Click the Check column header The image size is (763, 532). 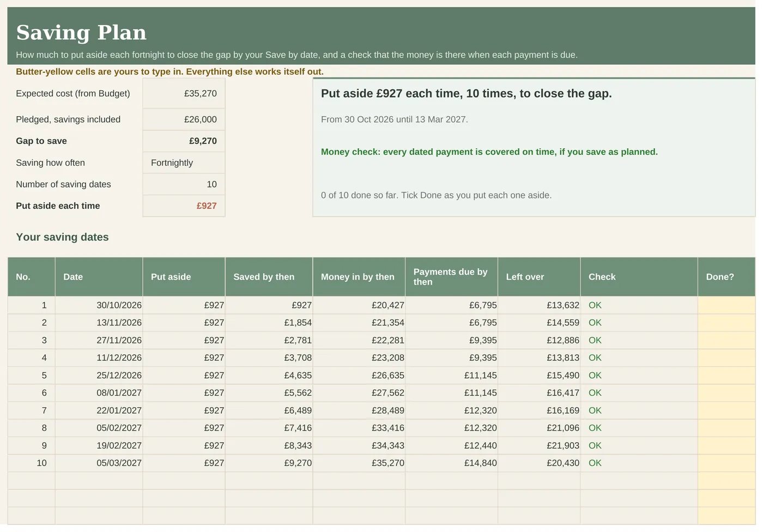(x=639, y=277)
